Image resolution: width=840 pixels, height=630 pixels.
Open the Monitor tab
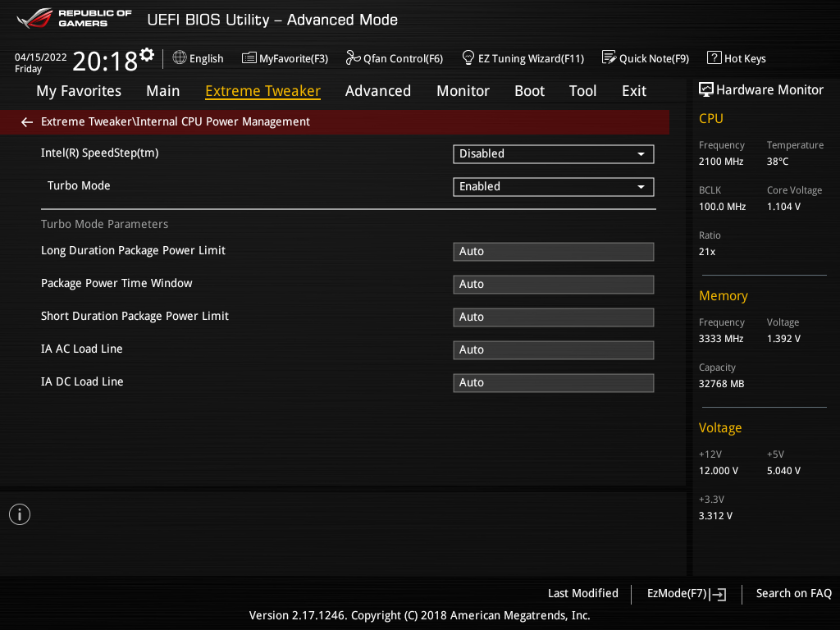tap(463, 91)
